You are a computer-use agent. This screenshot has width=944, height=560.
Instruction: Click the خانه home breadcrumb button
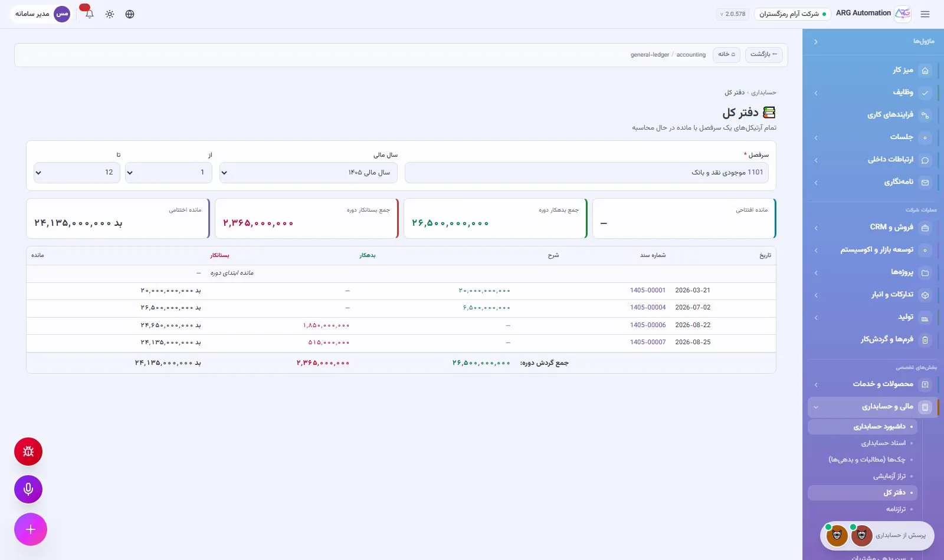[726, 54]
